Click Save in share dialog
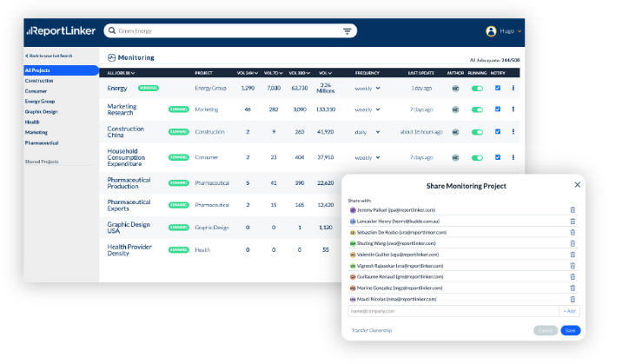622x364 pixels. pos(571,330)
